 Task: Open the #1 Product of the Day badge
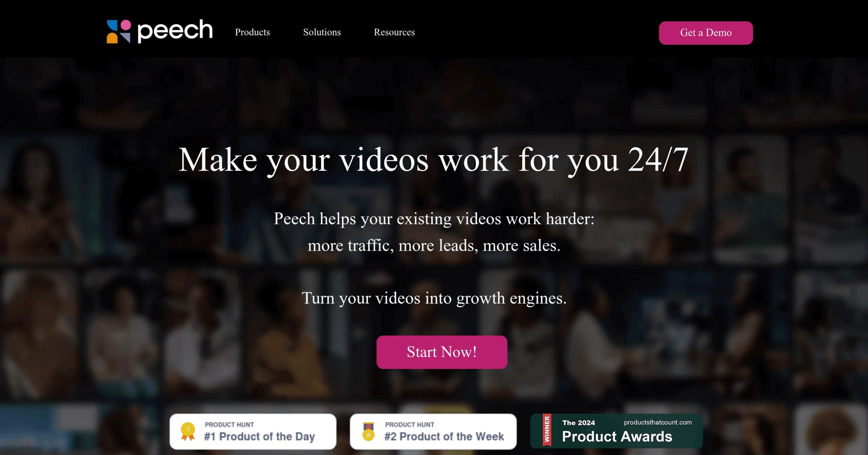253,432
